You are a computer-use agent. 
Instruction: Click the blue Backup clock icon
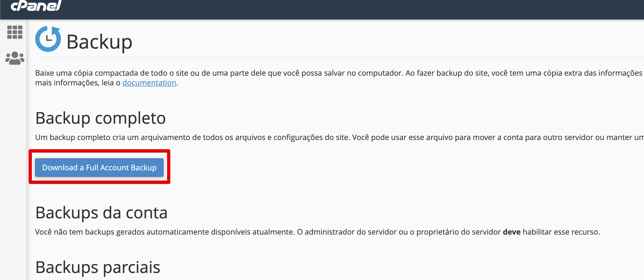pyautogui.click(x=48, y=39)
